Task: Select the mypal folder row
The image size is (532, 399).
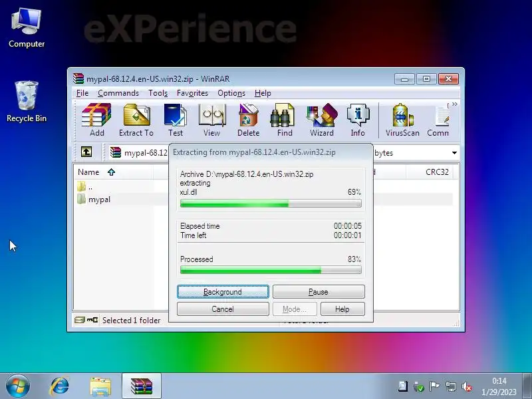Action: click(x=99, y=199)
